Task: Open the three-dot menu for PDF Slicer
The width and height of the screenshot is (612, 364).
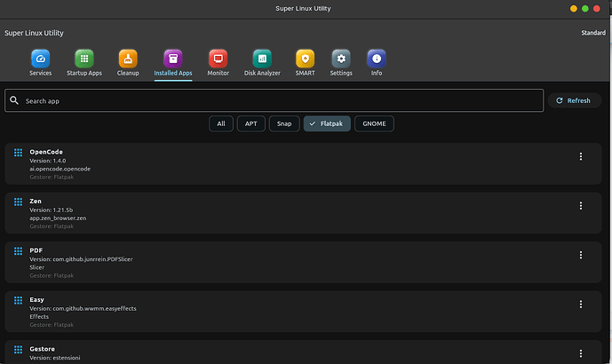Action: [x=581, y=255]
